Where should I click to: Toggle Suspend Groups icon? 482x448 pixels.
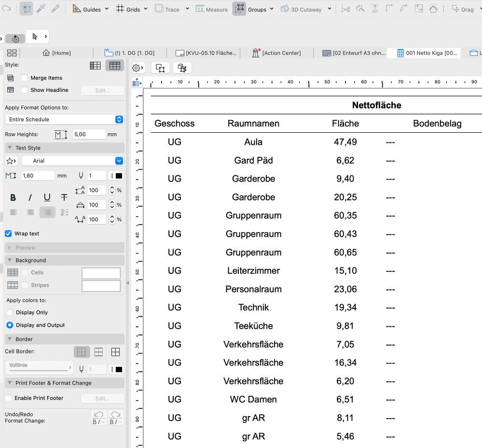point(239,9)
